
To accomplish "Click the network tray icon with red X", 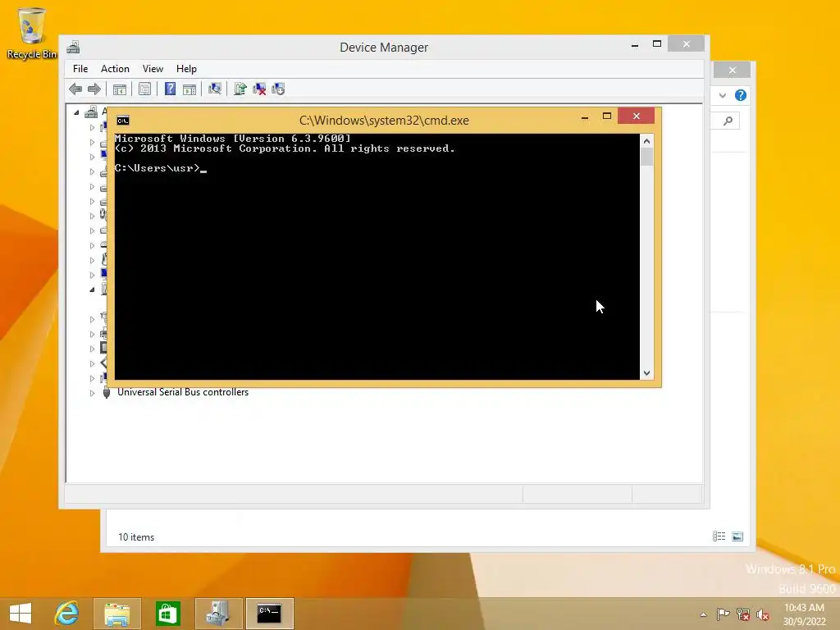I will tap(743, 614).
